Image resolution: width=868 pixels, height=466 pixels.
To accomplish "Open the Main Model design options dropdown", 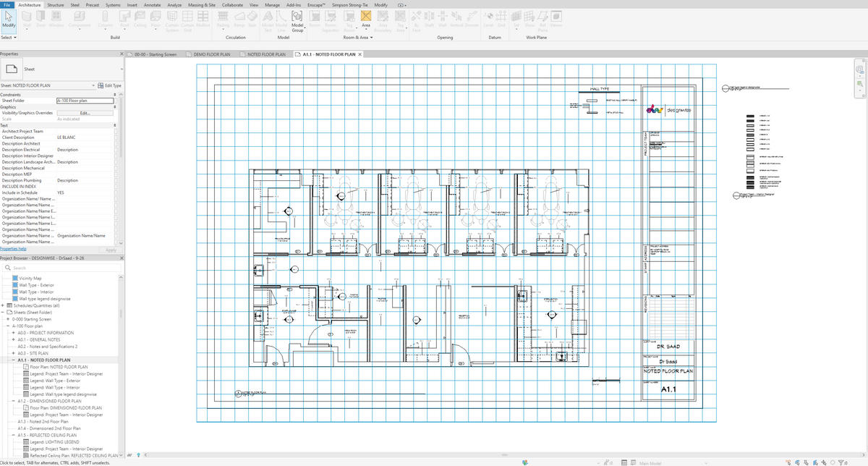I will pos(706,463).
